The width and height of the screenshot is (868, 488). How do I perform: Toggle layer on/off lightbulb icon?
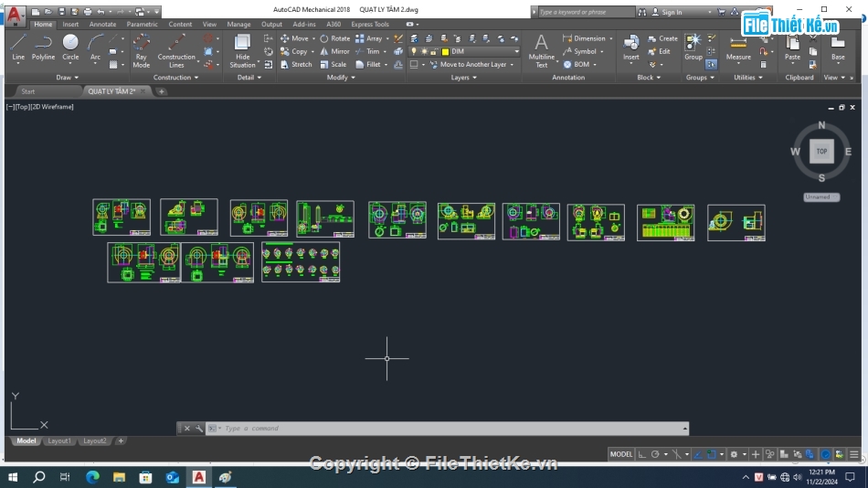pos(414,51)
